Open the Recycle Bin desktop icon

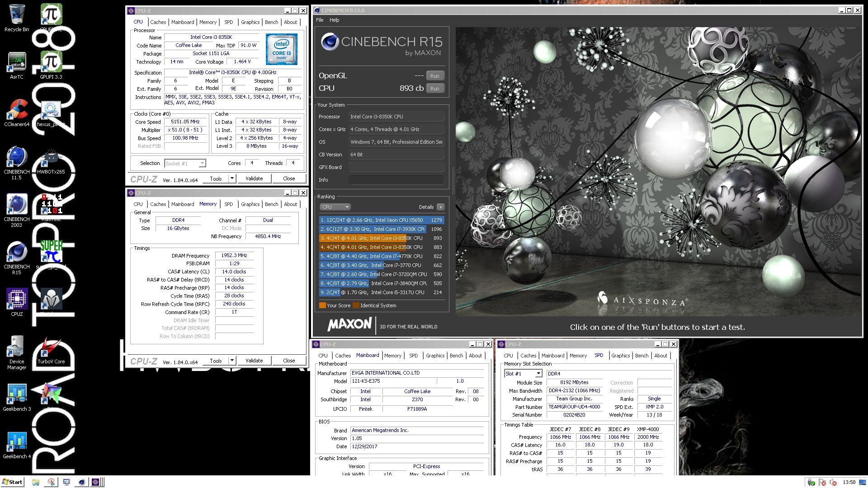pyautogui.click(x=17, y=18)
